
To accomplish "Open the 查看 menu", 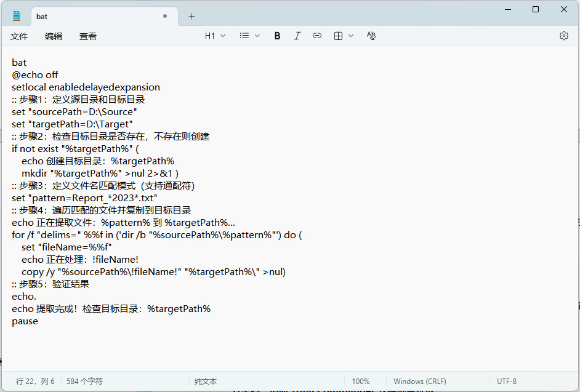I will (87, 36).
